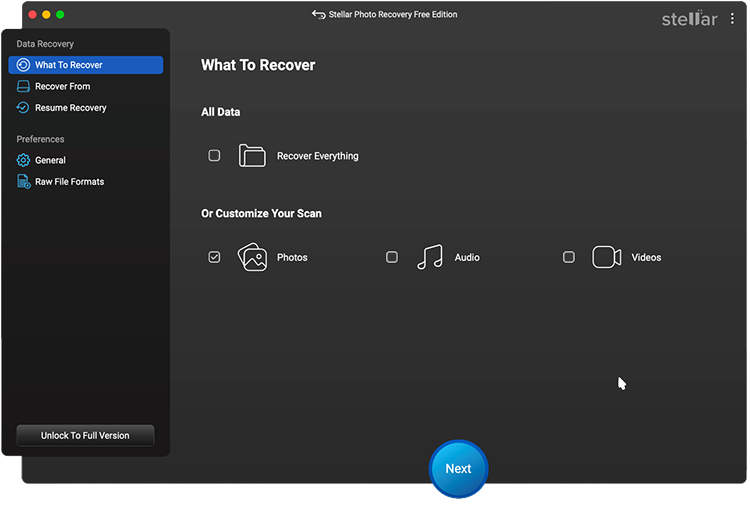The width and height of the screenshot is (750, 505).
Task: Click the Photos picture icon
Action: 252,257
